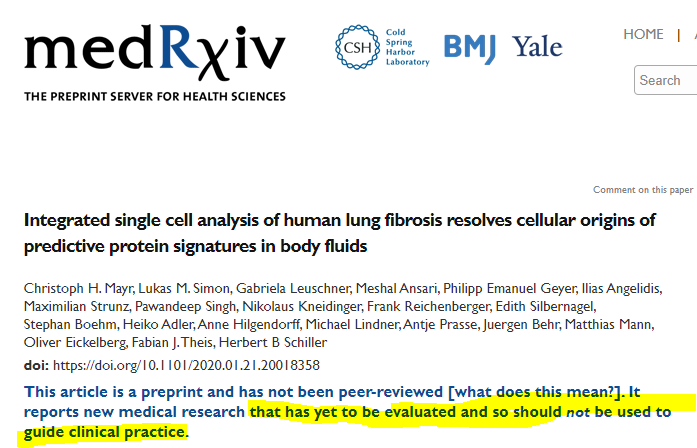Open the Cold Spring Harbor Laboratory logo
This screenshot has height=448, width=697.
(381, 47)
